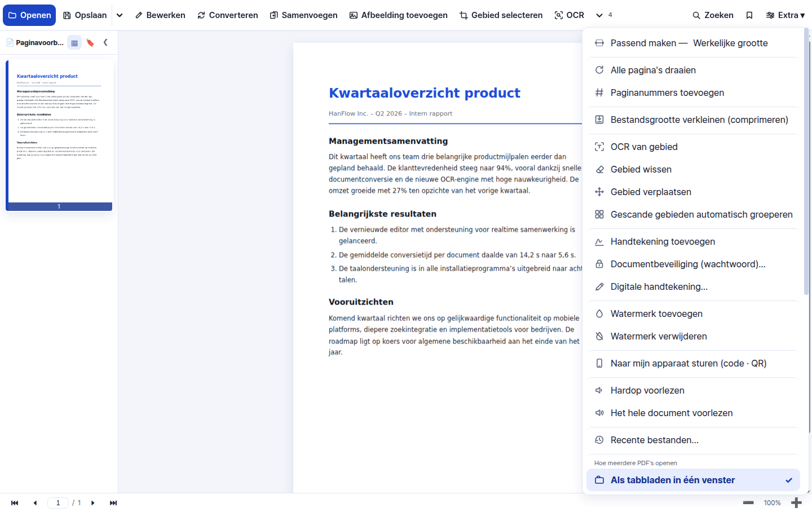
Task: Zoom in with the plus button
Action: pyautogui.click(x=796, y=503)
